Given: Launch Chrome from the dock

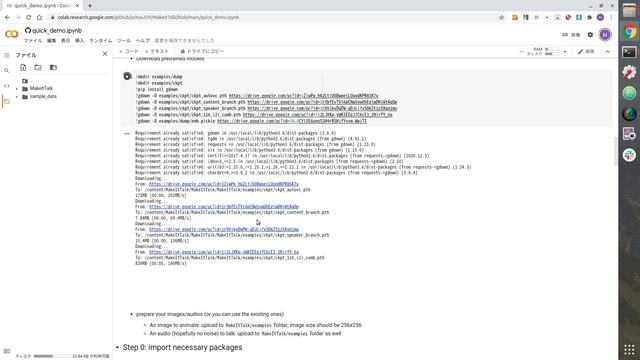Looking at the screenshot, I should click(x=629, y=31).
